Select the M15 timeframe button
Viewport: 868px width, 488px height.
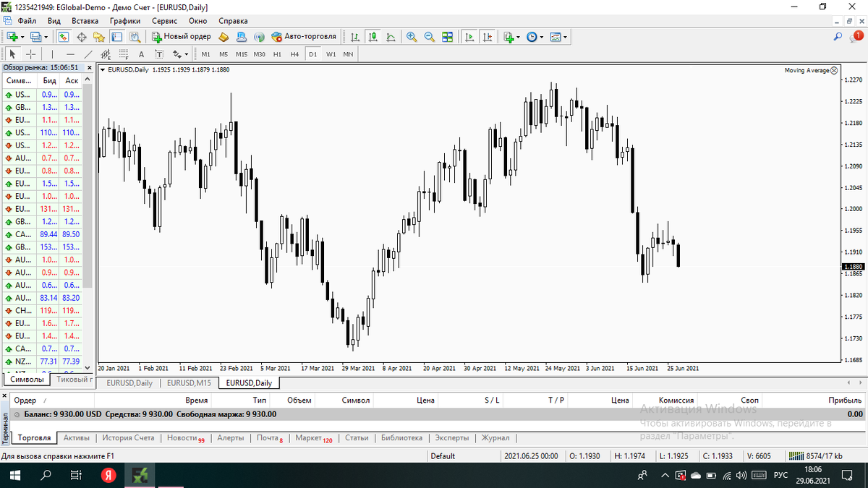tap(242, 54)
